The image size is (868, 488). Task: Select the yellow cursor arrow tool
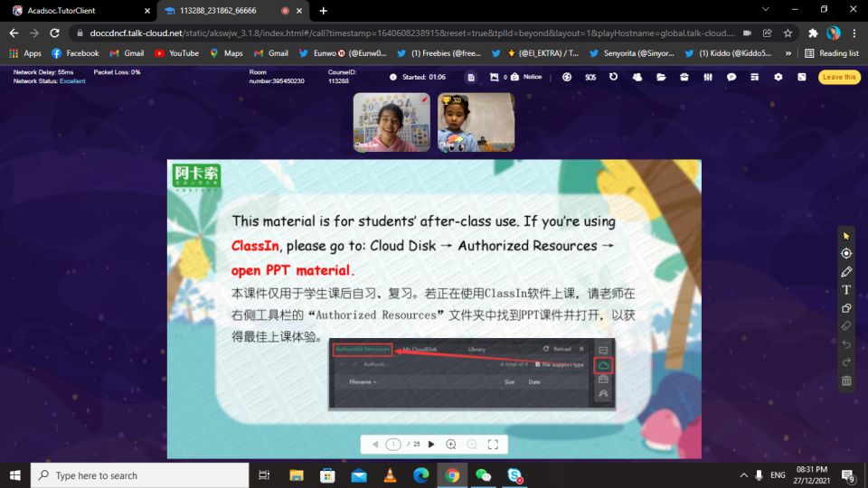coord(846,236)
